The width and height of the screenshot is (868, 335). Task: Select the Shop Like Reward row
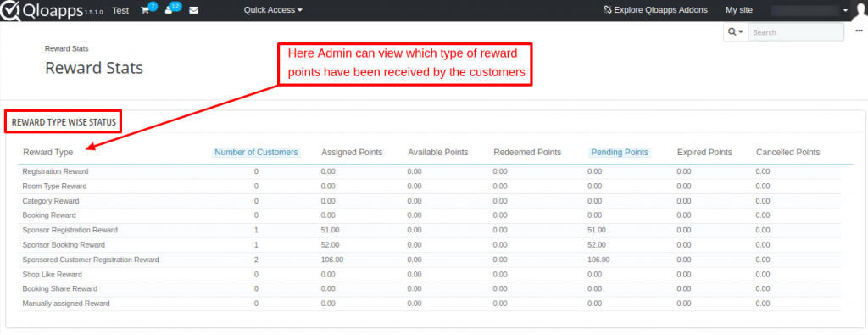point(429,275)
